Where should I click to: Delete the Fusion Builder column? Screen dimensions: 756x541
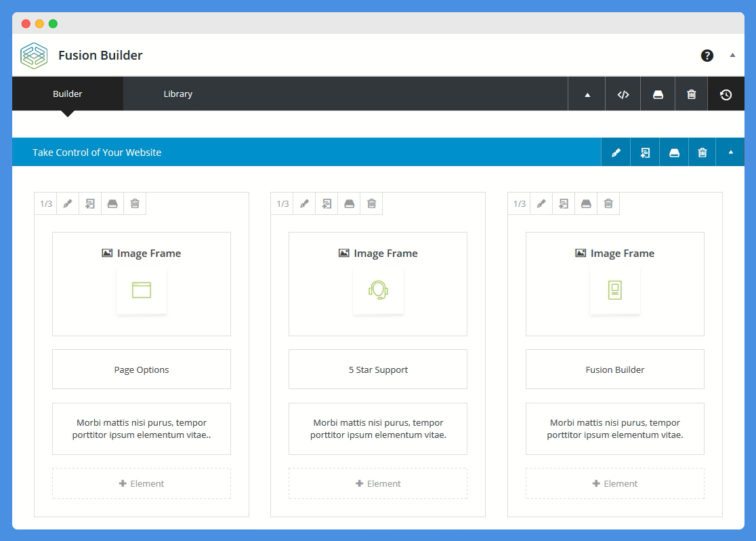pyautogui.click(x=608, y=203)
